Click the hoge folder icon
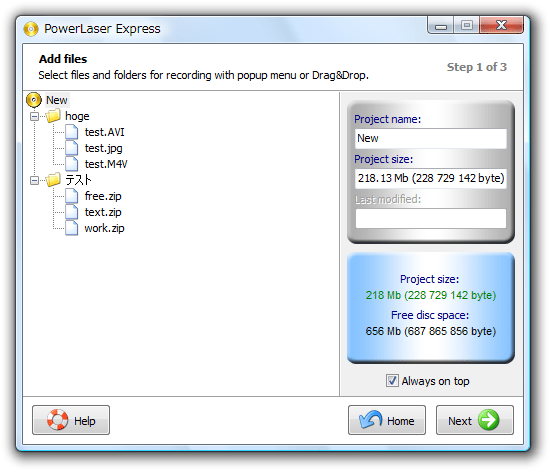Image resolution: width=550 pixels, height=472 pixels. tap(53, 116)
